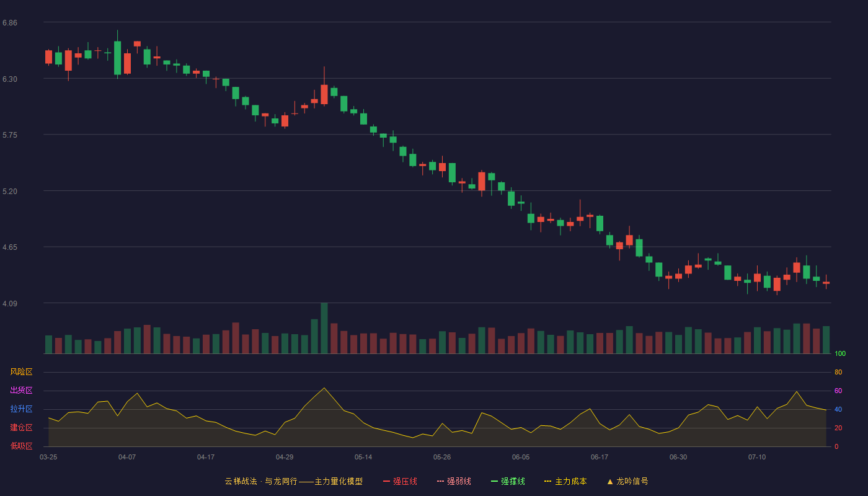Click the green 100 indicator scale value
This screenshot has height=496, width=868.
pos(840,354)
